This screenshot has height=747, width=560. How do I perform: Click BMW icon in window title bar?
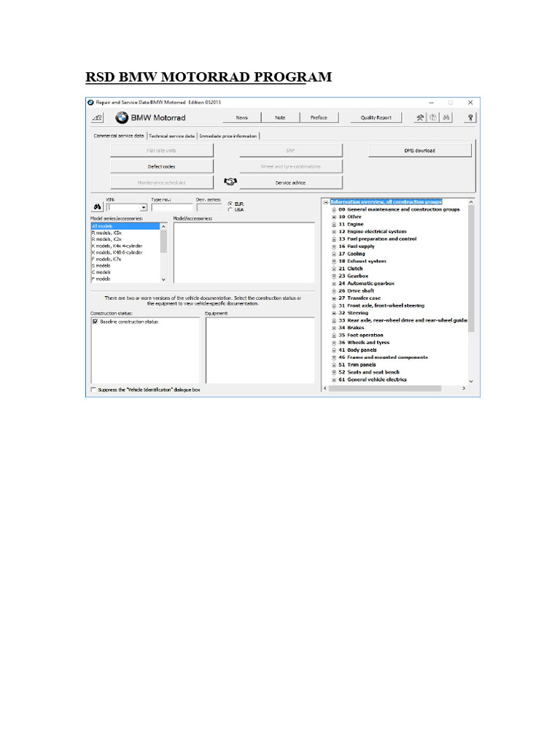pyautogui.click(x=90, y=102)
